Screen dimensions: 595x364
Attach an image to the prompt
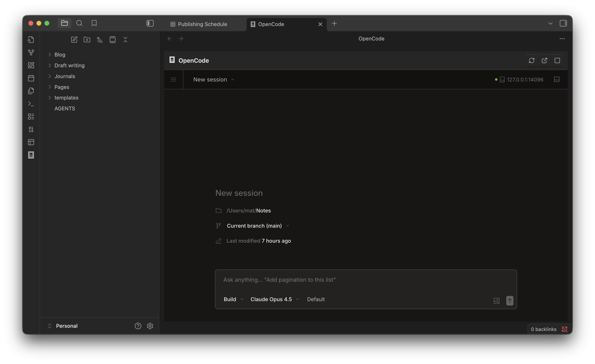pos(496,301)
